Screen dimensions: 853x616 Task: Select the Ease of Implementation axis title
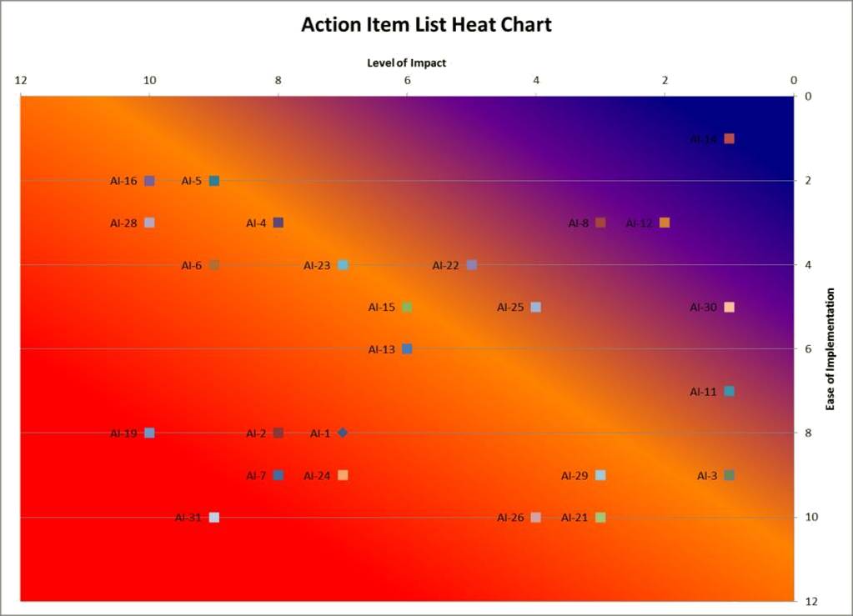click(x=830, y=349)
